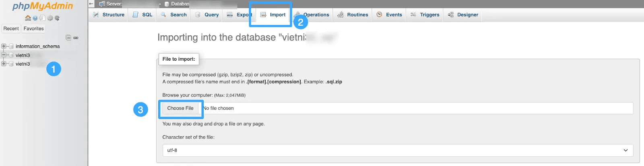
Task: Open the Events tab
Action: tap(389, 14)
